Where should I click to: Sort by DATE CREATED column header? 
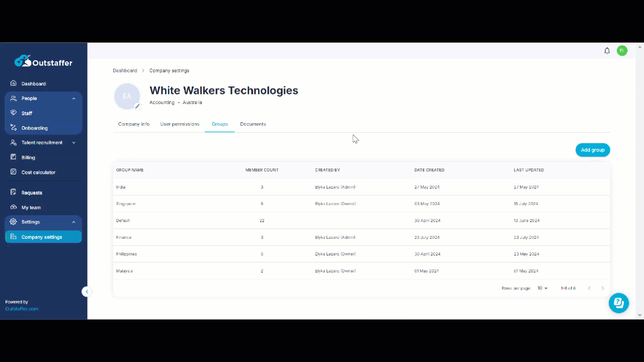coord(429,170)
